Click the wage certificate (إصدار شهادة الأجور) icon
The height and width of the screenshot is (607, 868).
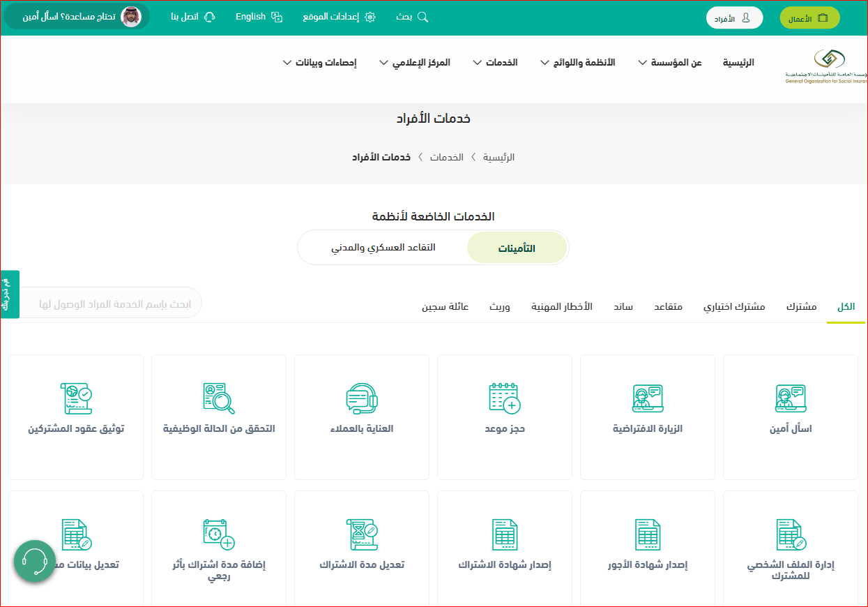point(648,534)
